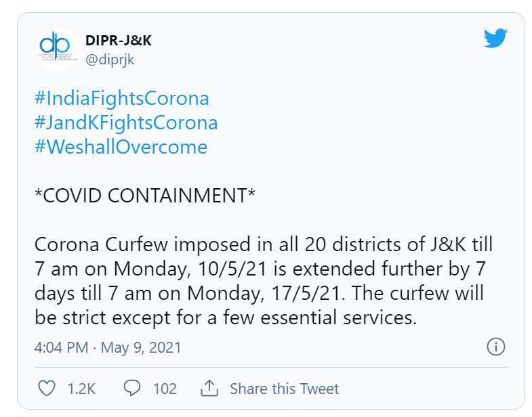Screen dimensions: 532x417
Task: Open the #WeshallOvercome hashtag
Action: [121, 147]
